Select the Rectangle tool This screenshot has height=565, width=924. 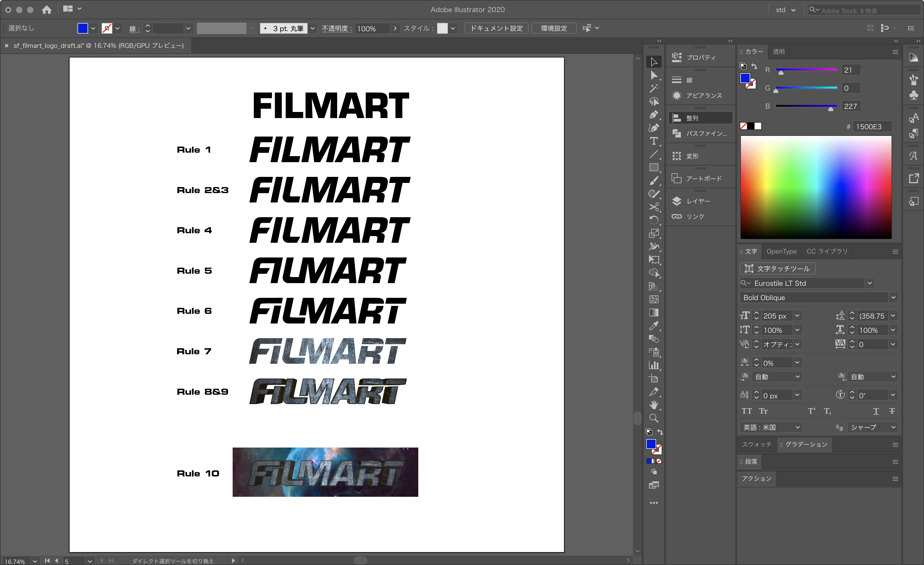[654, 167]
